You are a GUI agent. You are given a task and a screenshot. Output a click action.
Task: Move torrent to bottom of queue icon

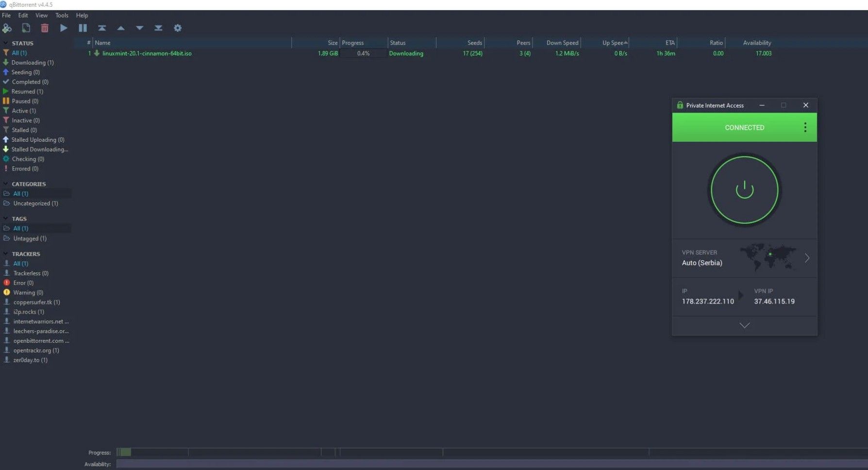pos(158,28)
